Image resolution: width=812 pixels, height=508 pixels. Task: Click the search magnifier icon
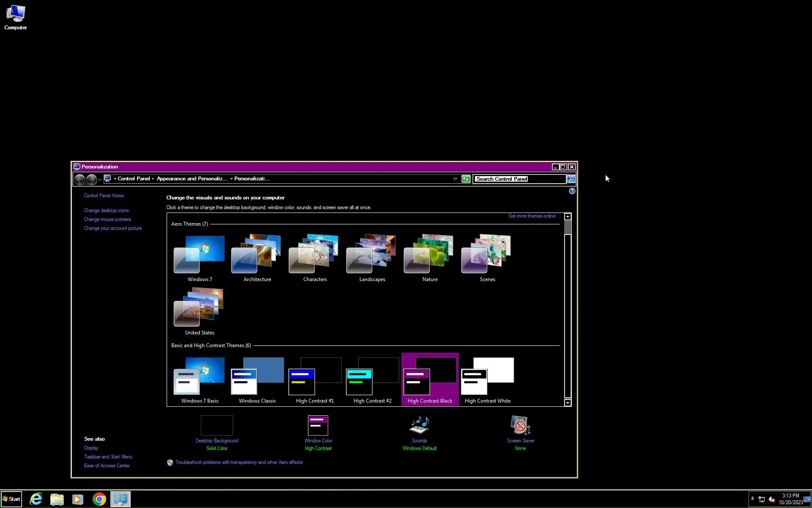[x=571, y=179]
